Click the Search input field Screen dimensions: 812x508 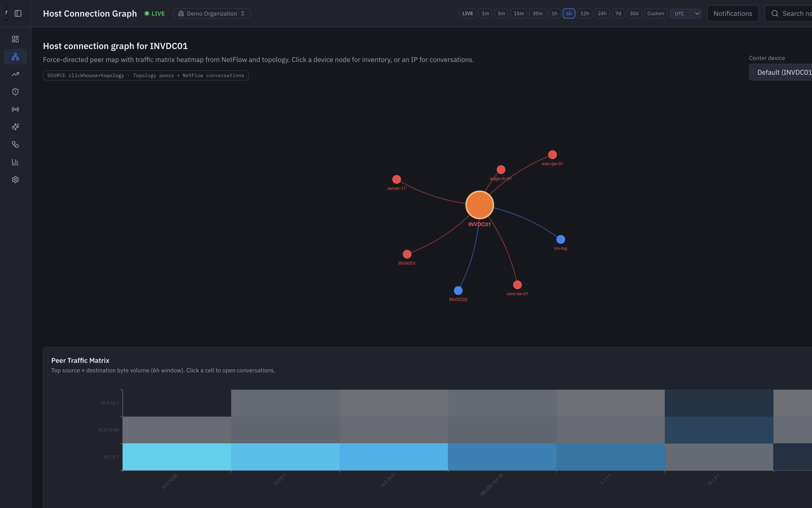[x=788, y=13]
